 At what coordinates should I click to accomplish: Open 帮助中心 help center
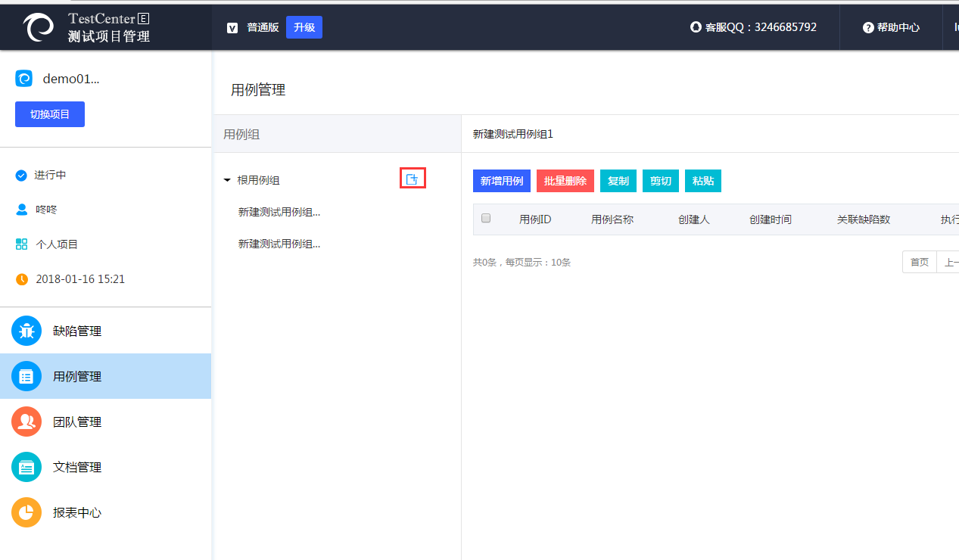tap(892, 27)
